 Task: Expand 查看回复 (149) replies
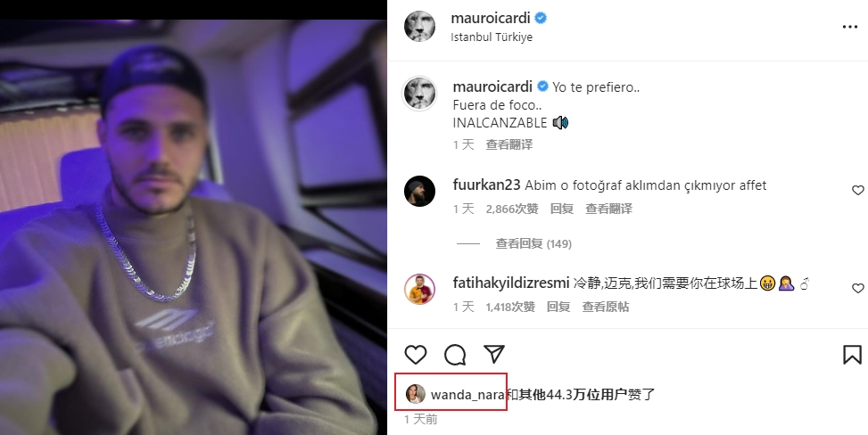pyautogui.click(x=533, y=243)
